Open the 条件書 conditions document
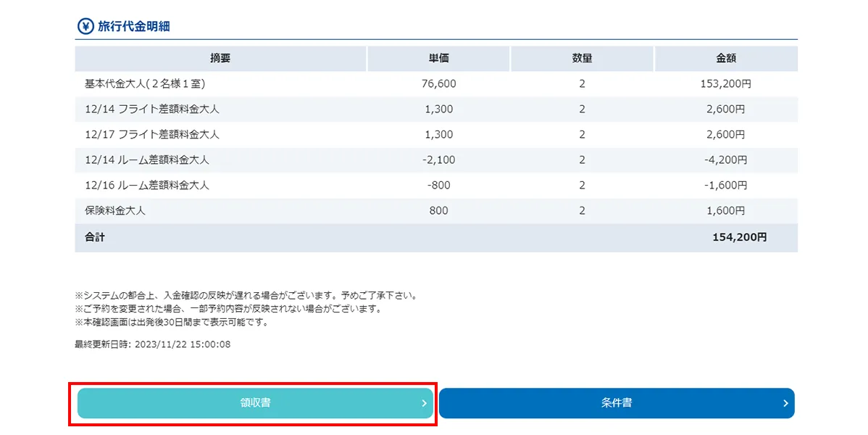This screenshot has height=435, width=868. pos(616,403)
